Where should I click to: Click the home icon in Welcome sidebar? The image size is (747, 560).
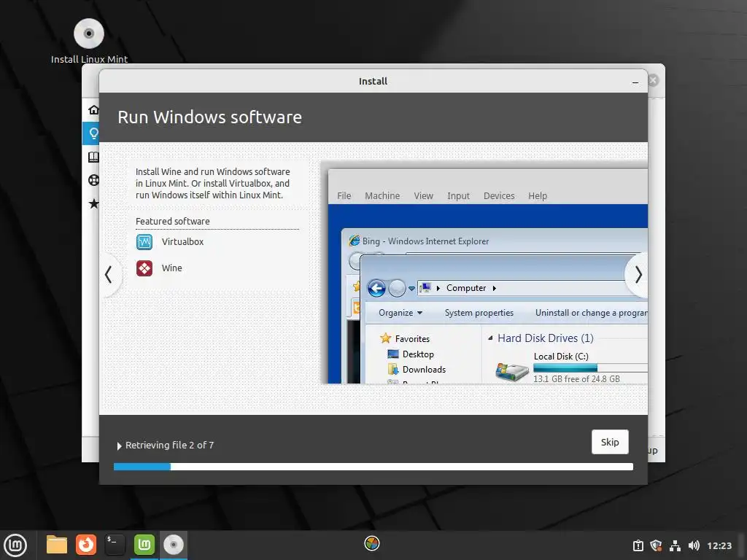(94, 110)
